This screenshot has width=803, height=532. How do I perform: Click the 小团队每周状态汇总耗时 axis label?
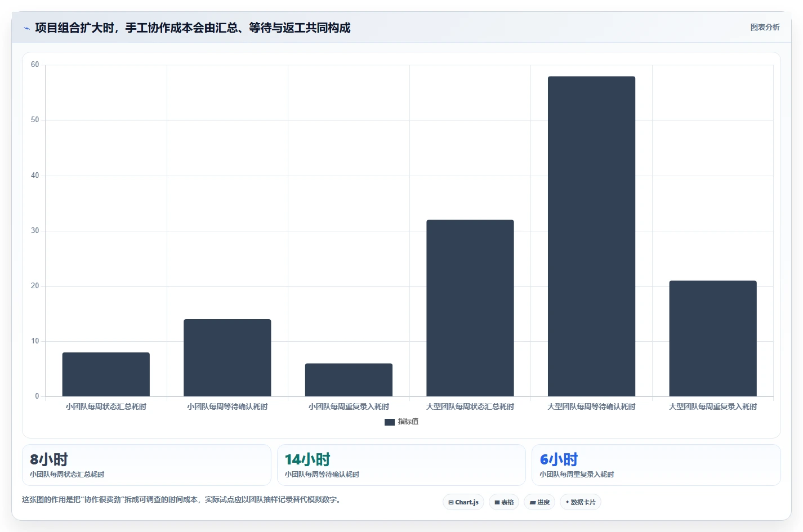point(106,406)
